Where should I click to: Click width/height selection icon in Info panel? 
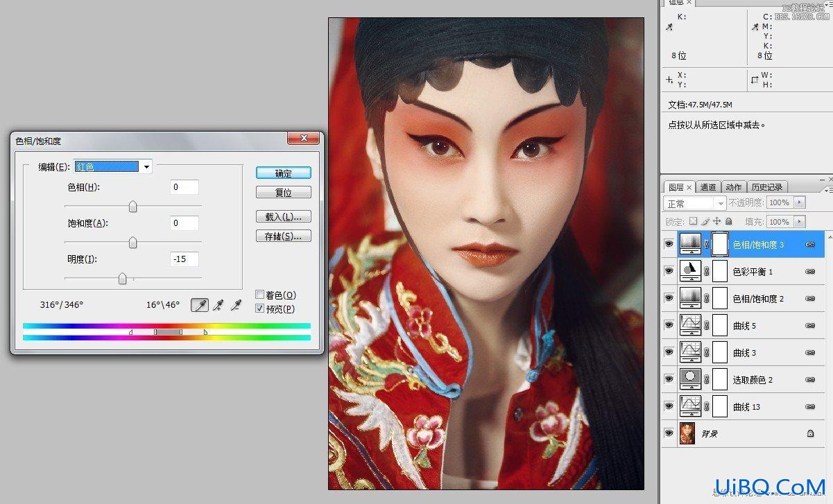(x=755, y=80)
